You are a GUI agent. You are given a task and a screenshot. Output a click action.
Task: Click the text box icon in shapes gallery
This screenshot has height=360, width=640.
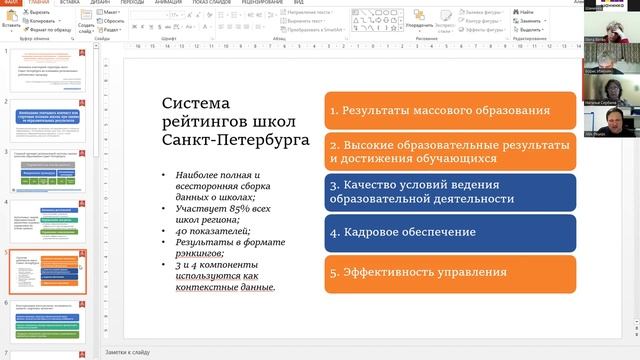click(x=356, y=13)
